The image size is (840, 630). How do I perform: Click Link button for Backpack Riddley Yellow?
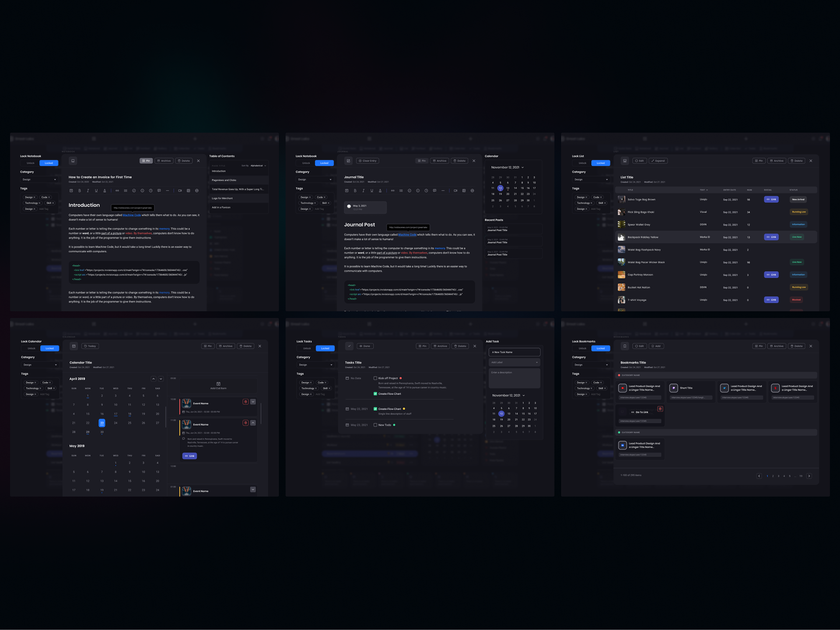pos(771,237)
